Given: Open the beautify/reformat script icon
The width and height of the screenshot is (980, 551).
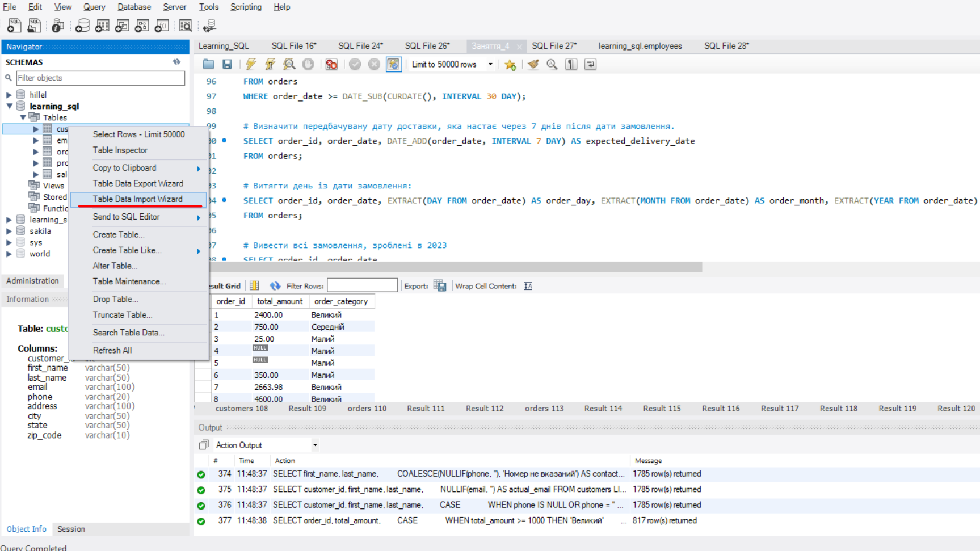Looking at the screenshot, I should coord(532,64).
